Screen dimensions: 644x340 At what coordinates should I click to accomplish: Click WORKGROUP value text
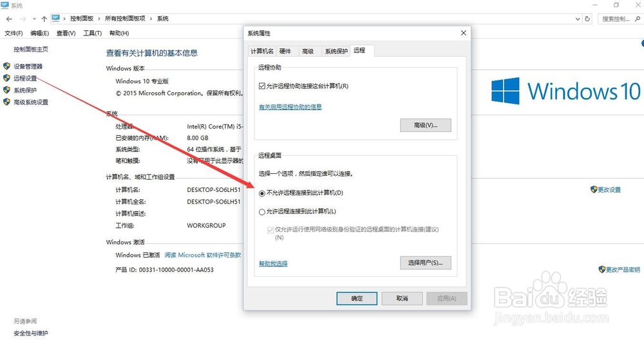[x=206, y=225]
